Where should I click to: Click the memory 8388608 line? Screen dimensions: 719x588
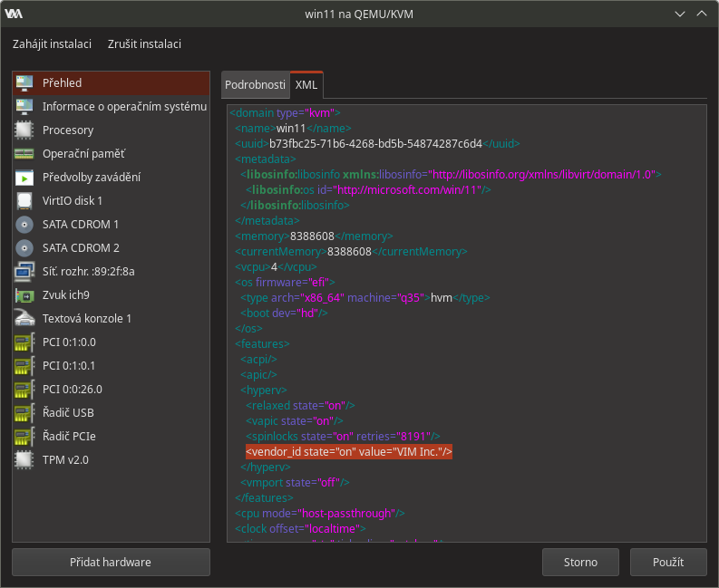314,236
